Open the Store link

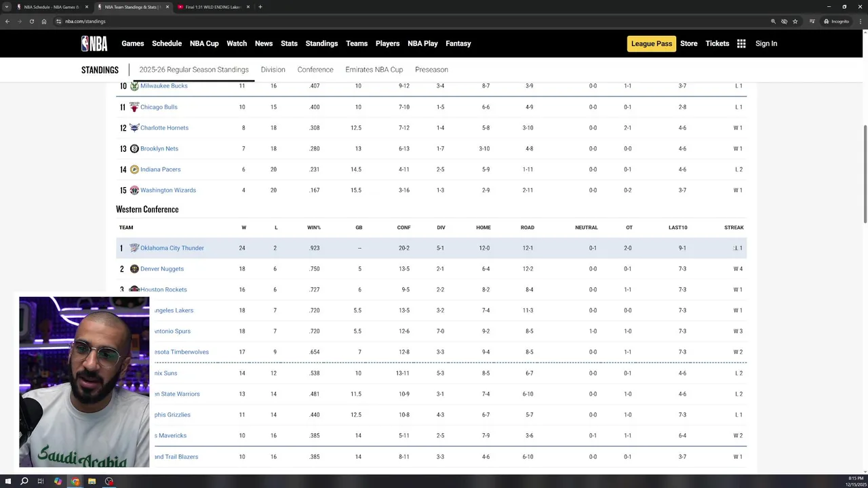689,43
